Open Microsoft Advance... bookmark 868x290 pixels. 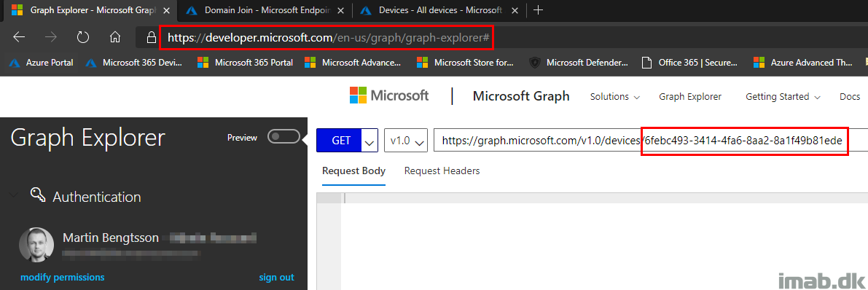[x=353, y=63]
